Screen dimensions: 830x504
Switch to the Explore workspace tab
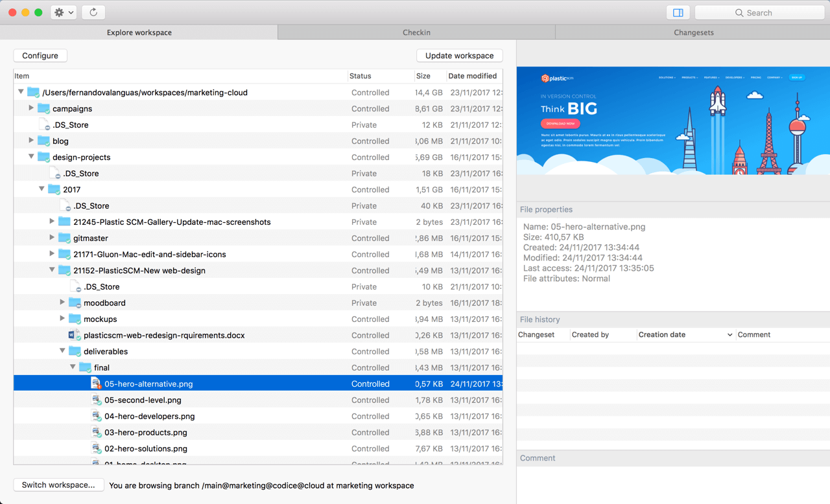pos(139,32)
